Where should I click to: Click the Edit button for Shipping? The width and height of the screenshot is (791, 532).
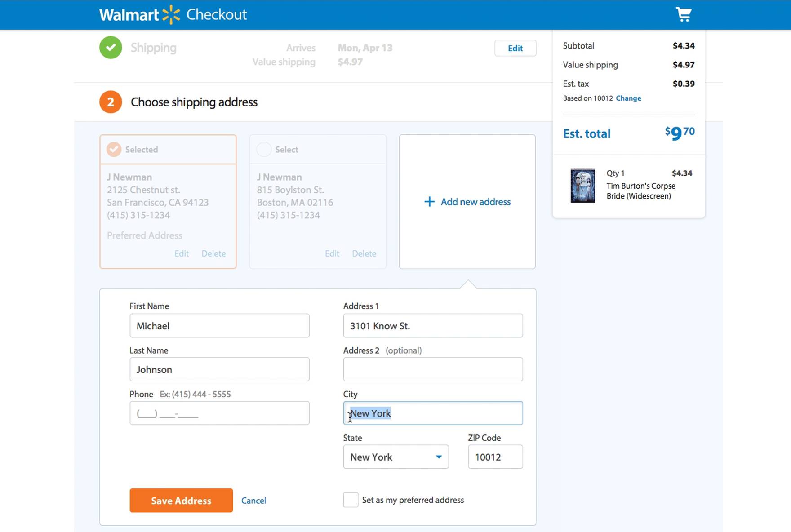[515, 48]
